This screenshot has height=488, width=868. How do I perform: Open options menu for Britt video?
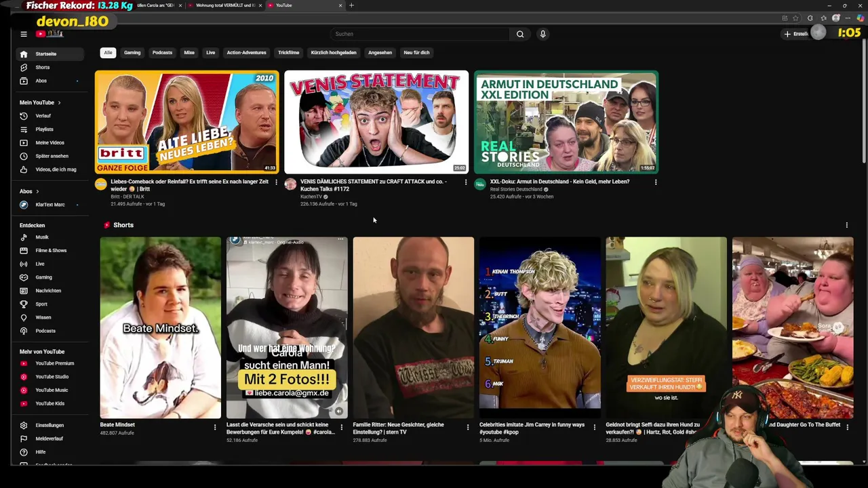[x=276, y=182]
